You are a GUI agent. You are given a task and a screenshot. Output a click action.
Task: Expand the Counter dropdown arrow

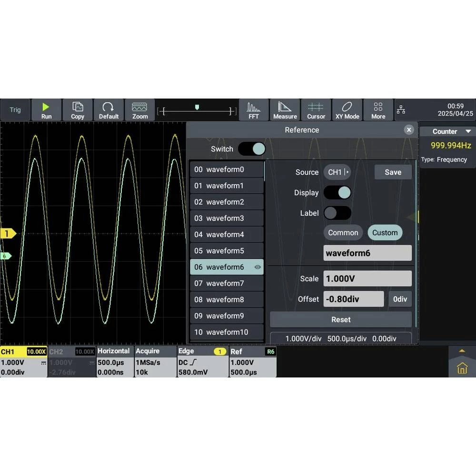tap(468, 131)
